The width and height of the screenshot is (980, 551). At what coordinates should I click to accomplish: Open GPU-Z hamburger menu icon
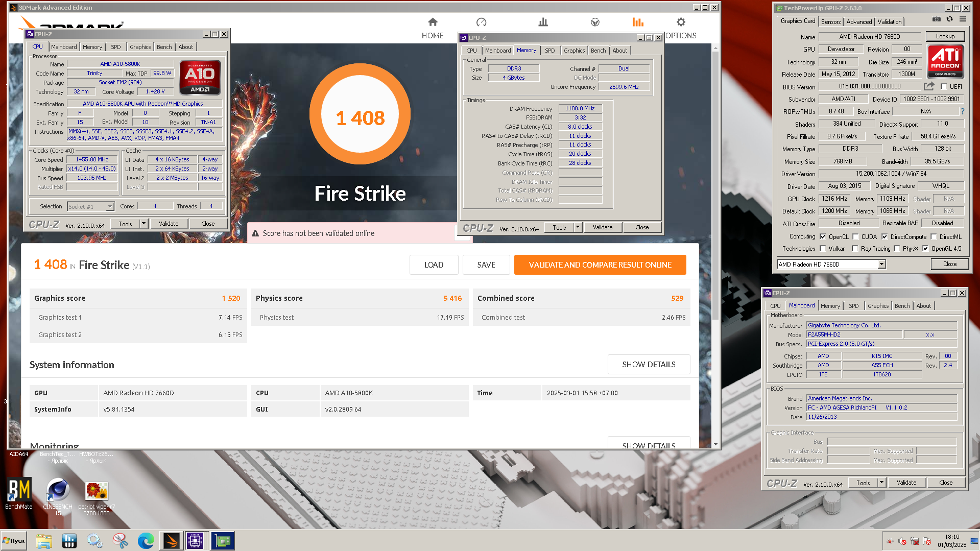(x=963, y=19)
